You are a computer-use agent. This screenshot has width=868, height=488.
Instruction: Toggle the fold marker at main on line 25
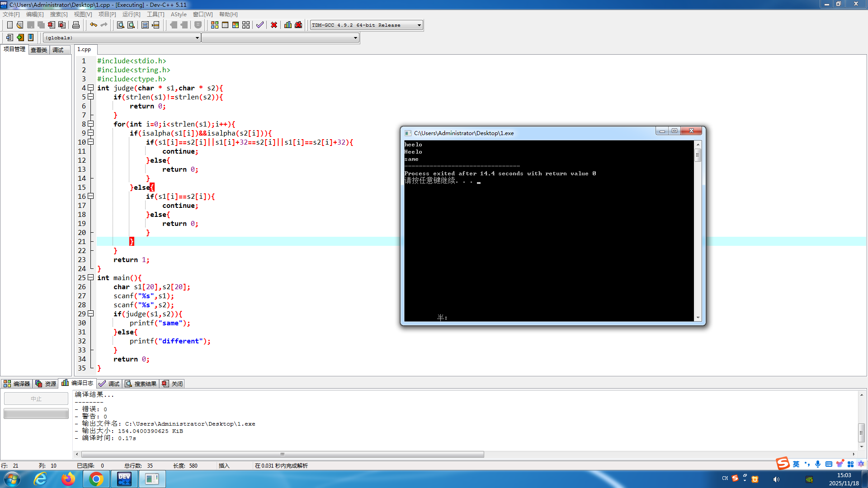click(x=90, y=277)
